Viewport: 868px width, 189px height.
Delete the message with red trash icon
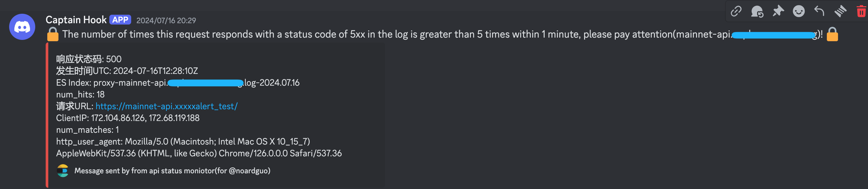(x=861, y=11)
